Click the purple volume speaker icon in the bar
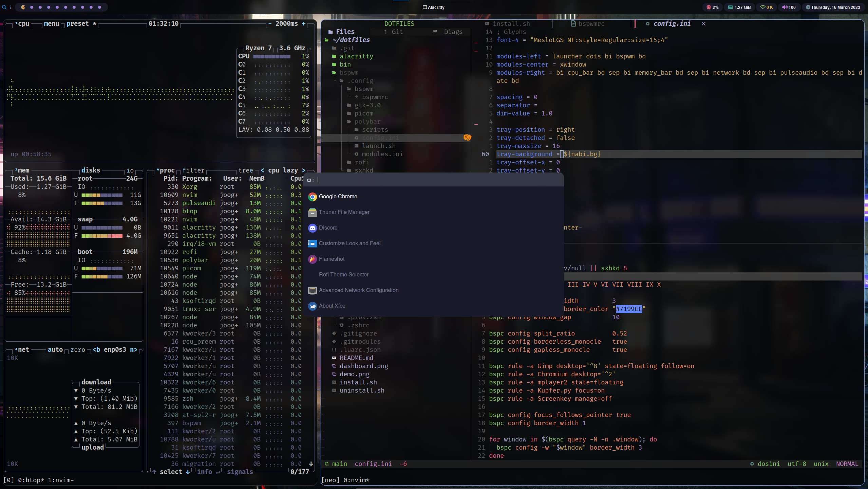 pyautogui.click(x=785, y=7)
